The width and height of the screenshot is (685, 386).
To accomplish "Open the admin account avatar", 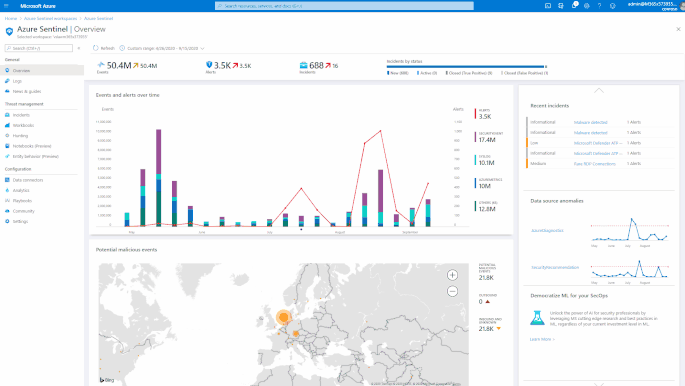I will click(x=682, y=6).
